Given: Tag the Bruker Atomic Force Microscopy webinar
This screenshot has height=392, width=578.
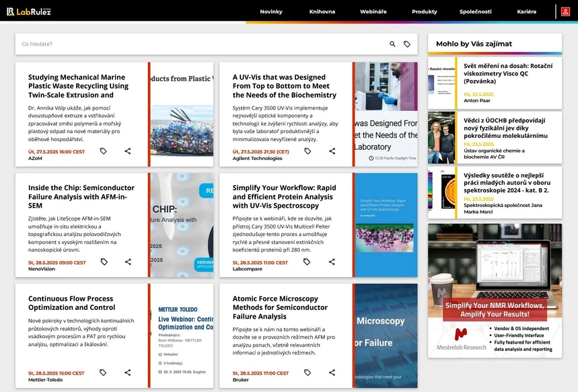Looking at the screenshot, I should (x=308, y=373).
